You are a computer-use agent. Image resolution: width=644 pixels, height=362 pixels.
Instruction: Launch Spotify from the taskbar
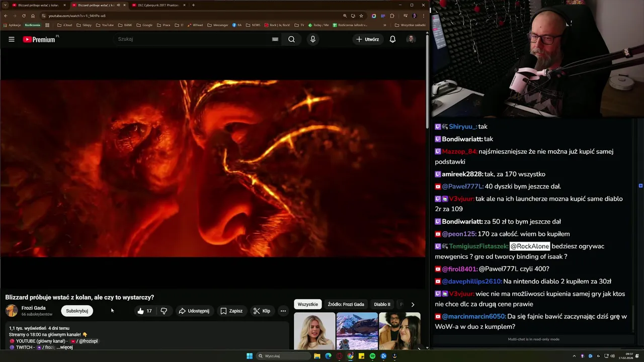point(372,356)
